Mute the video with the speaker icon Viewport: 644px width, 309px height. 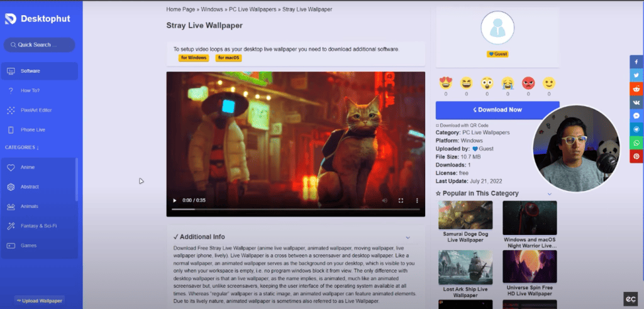click(x=385, y=201)
